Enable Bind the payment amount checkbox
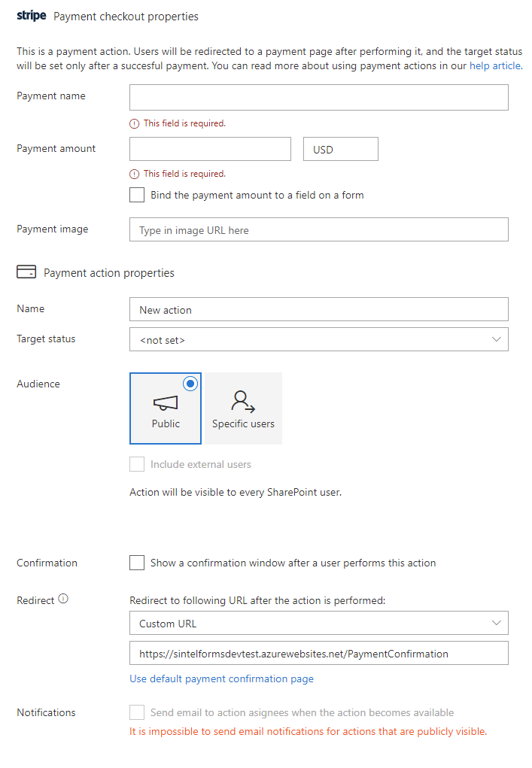The image size is (532, 768). [137, 195]
